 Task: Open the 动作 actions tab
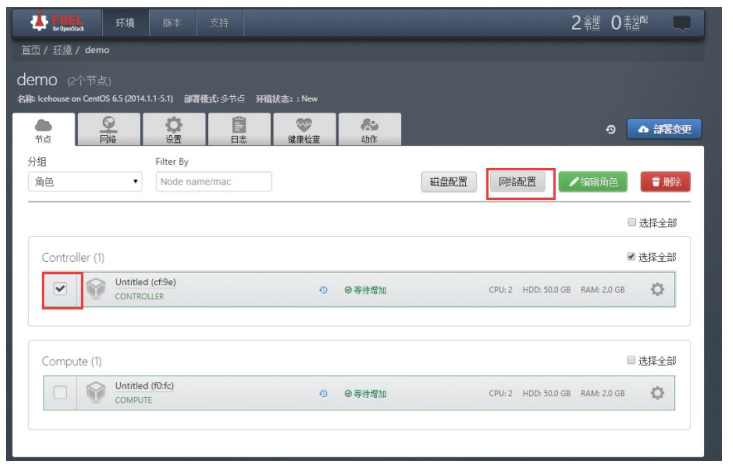369,130
